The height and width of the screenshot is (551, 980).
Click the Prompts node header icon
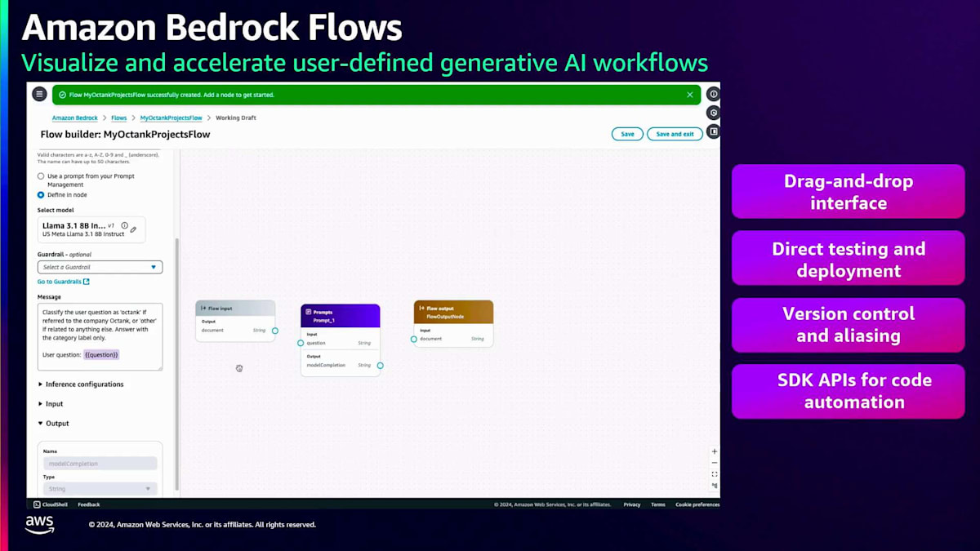pos(309,312)
